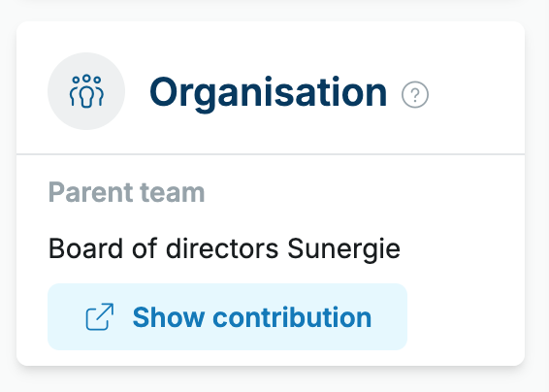Click the three-person group icon

(x=86, y=91)
